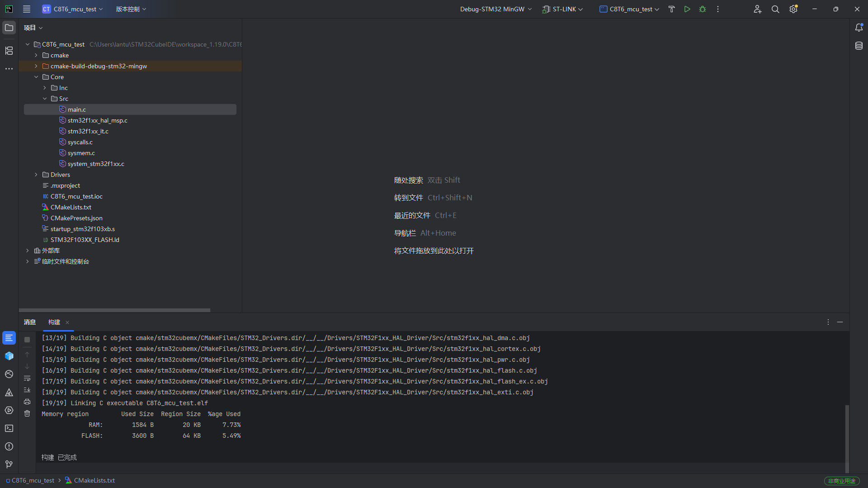Open the Terminal tool window
The height and width of the screenshot is (488, 868).
point(9,428)
